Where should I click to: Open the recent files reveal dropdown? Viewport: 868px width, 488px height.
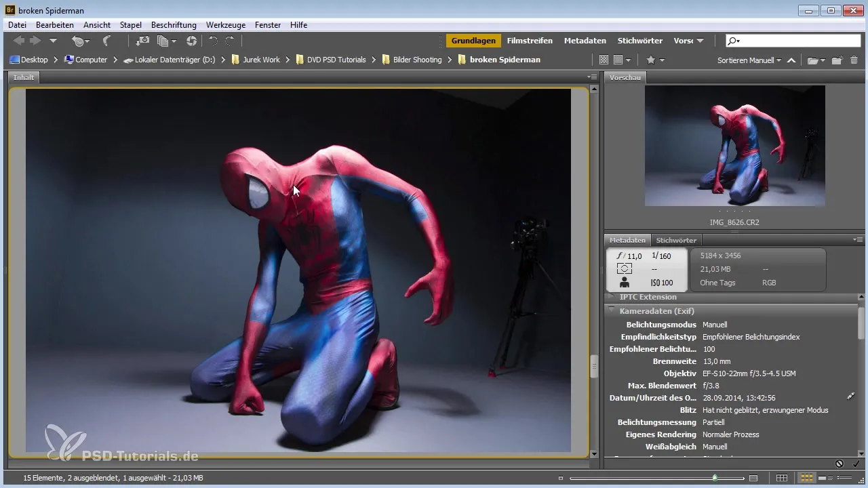pos(80,41)
